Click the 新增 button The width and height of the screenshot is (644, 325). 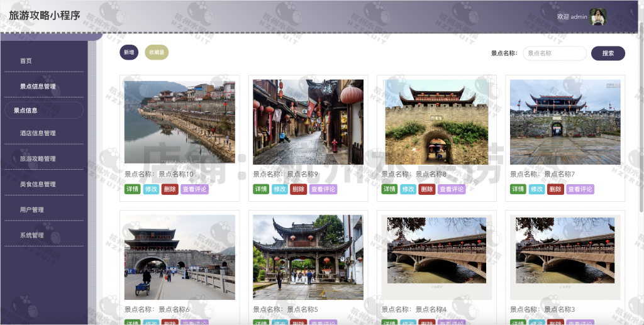click(129, 53)
